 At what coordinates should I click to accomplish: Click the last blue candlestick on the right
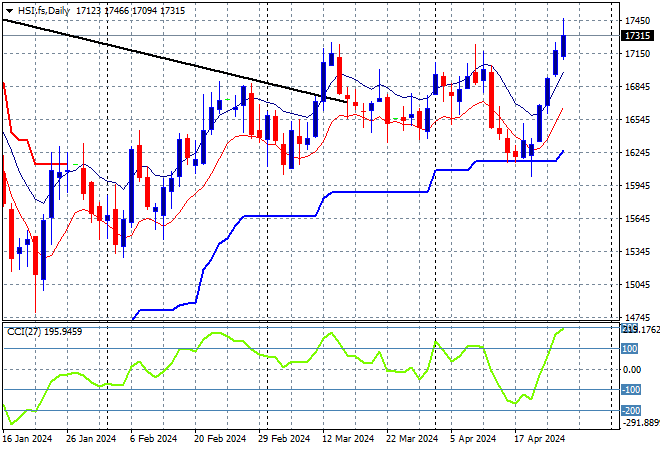(x=564, y=45)
